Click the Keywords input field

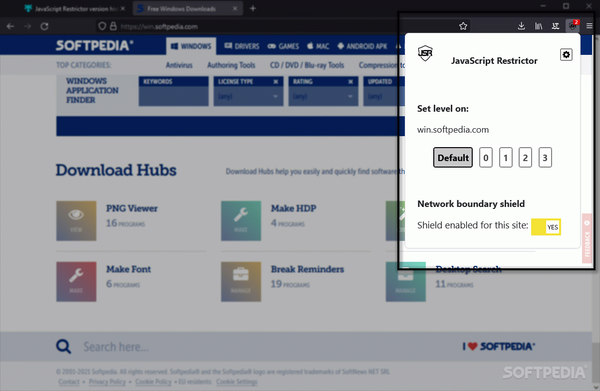(x=173, y=96)
